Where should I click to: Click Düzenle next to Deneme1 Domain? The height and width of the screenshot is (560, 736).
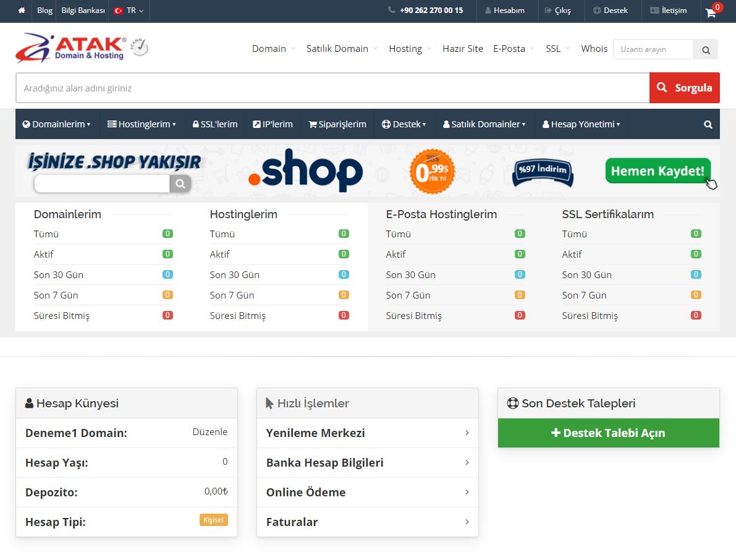click(x=210, y=432)
